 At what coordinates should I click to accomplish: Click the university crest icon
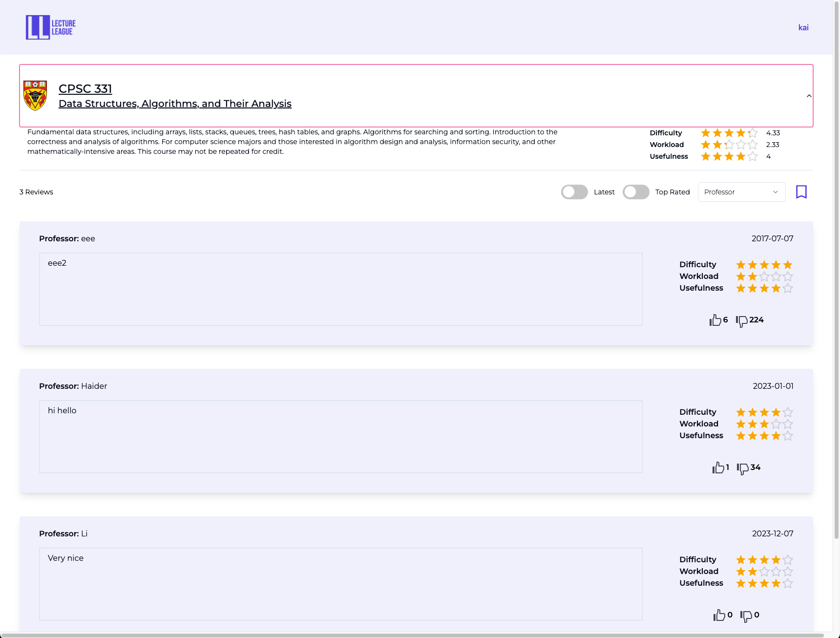tap(35, 96)
